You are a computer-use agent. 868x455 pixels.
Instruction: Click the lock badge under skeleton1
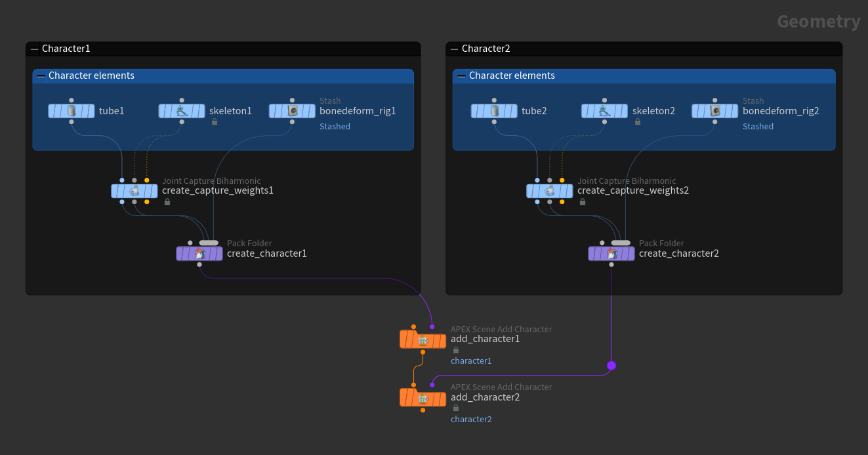tap(214, 122)
